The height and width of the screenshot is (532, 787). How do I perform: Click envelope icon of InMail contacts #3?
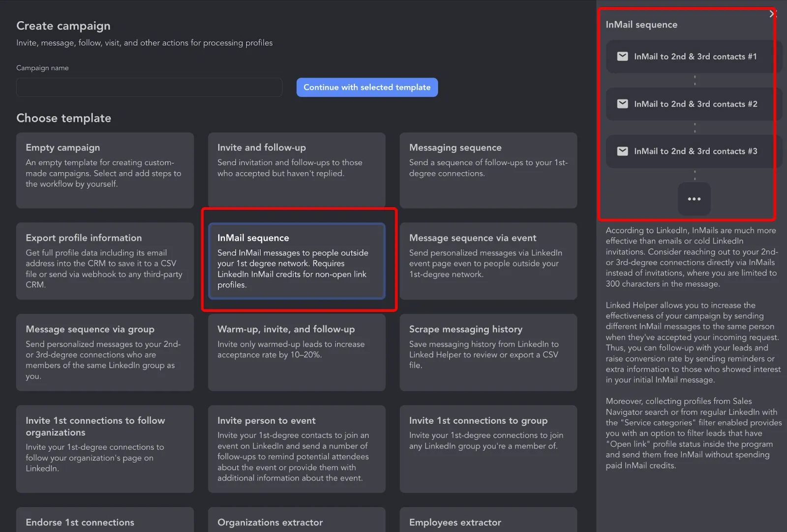point(622,151)
